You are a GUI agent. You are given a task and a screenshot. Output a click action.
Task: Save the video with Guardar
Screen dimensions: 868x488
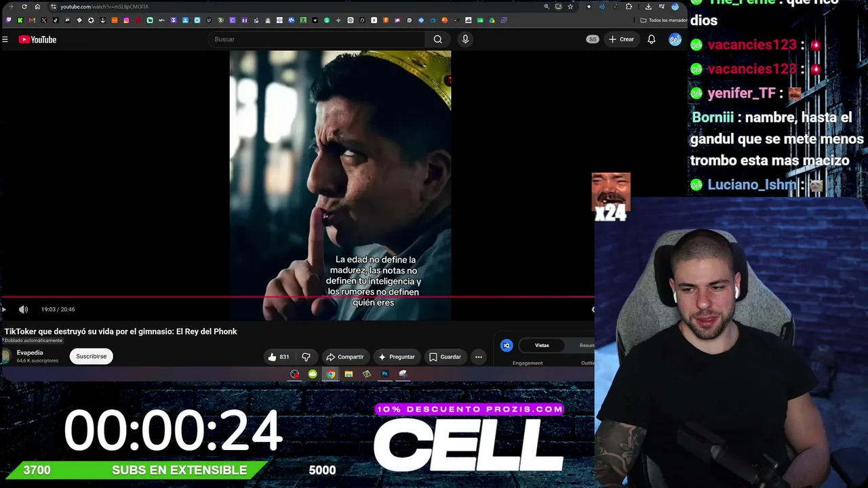pos(445,357)
